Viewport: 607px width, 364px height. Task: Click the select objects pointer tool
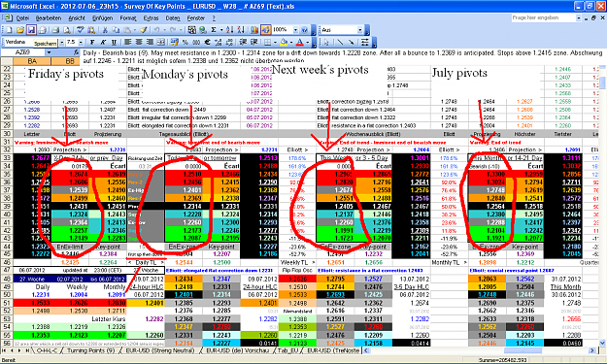pos(326,42)
